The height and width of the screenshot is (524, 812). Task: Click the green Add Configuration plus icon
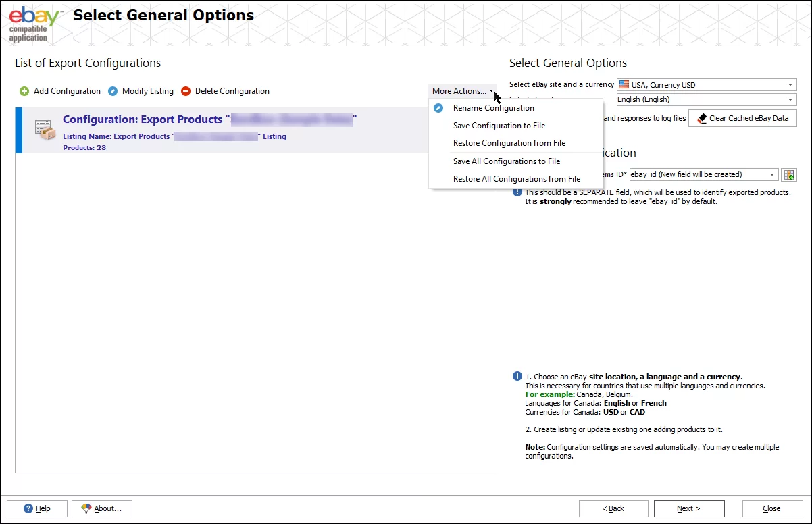pos(24,91)
